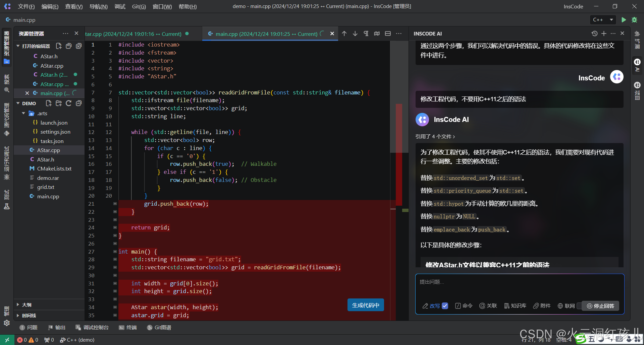644x345 pixels.
Task: Click the green Run play button
Action: (x=624, y=20)
